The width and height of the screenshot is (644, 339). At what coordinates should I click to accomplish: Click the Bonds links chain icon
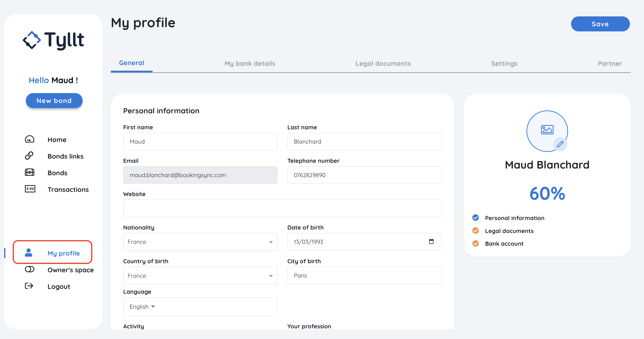[29, 156]
